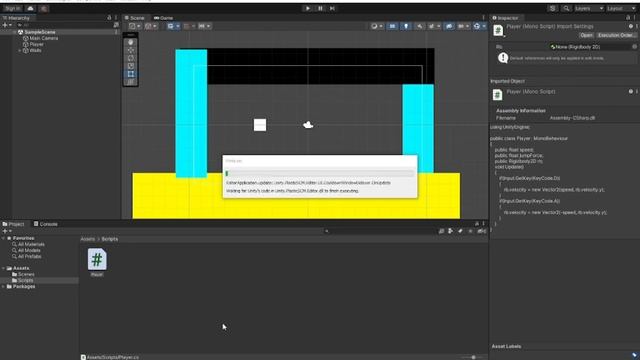
Task: Select the Scripts folder in Project tree
Action: tap(25, 280)
